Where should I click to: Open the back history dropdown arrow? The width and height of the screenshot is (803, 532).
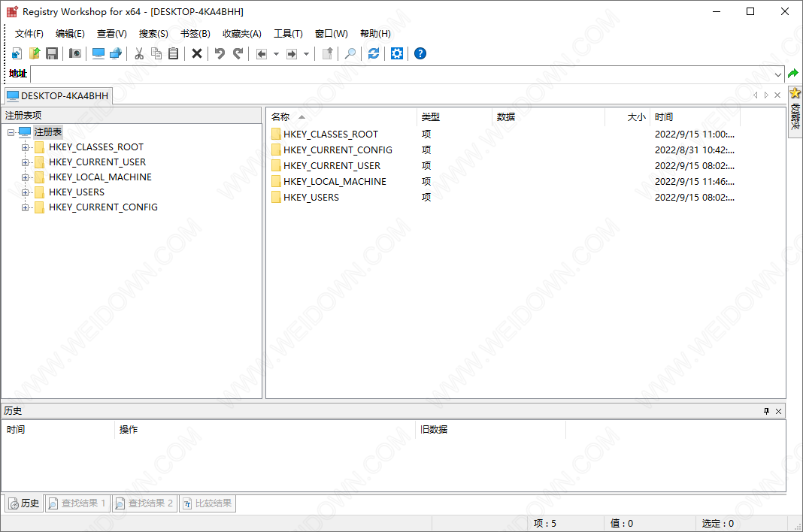tap(276, 54)
